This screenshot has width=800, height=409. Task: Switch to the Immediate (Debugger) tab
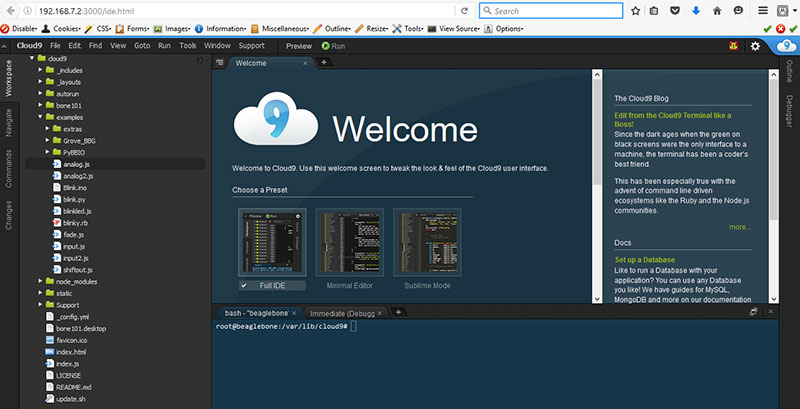click(342, 312)
